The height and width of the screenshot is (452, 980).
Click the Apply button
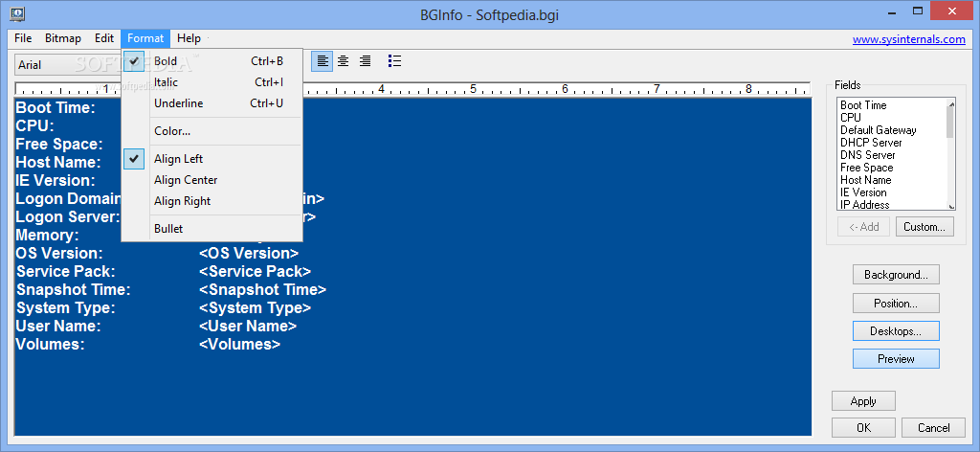[863, 400]
